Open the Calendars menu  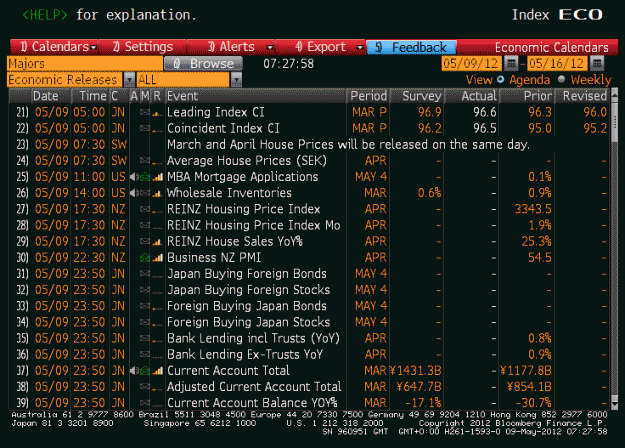pos(54,47)
